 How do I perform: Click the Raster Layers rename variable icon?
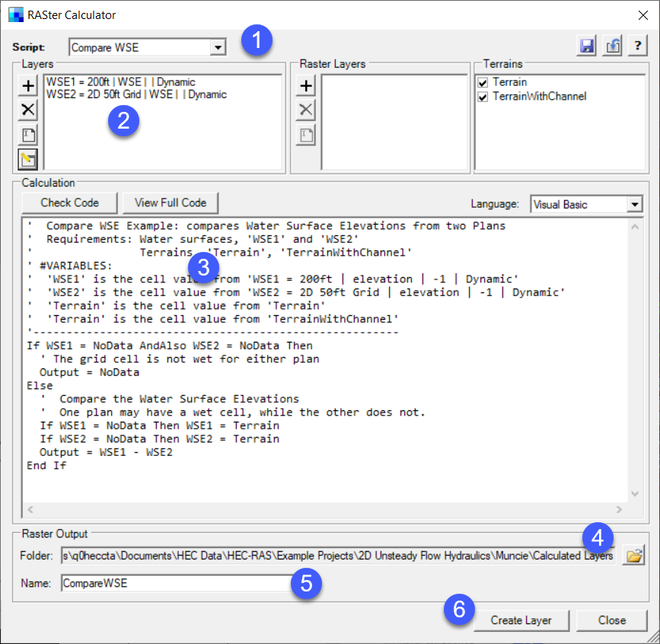[306, 135]
